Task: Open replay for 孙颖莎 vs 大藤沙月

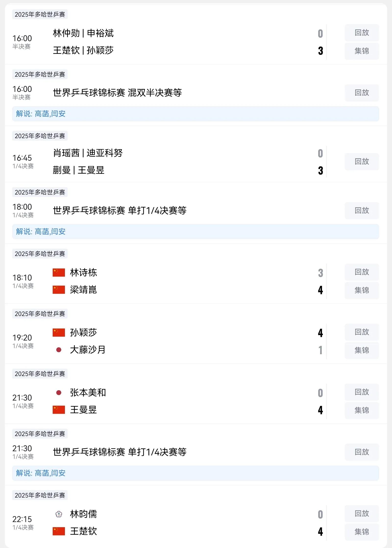Action: click(x=362, y=332)
